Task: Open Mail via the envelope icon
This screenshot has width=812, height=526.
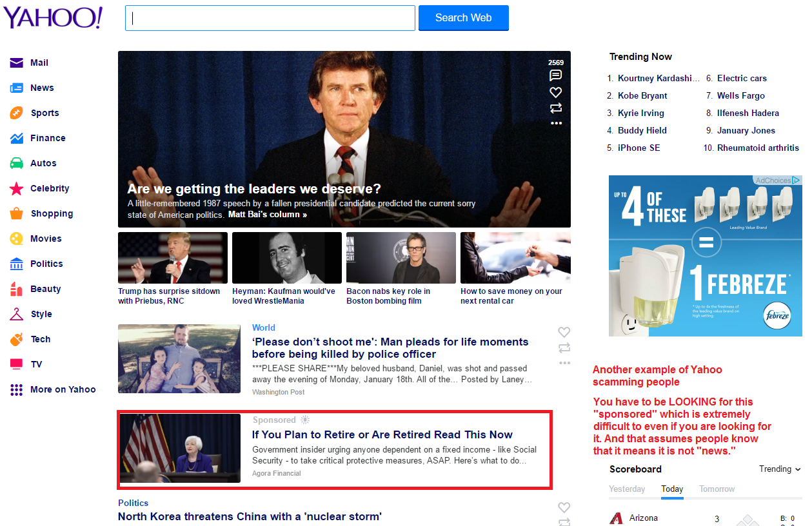Action: (17, 63)
